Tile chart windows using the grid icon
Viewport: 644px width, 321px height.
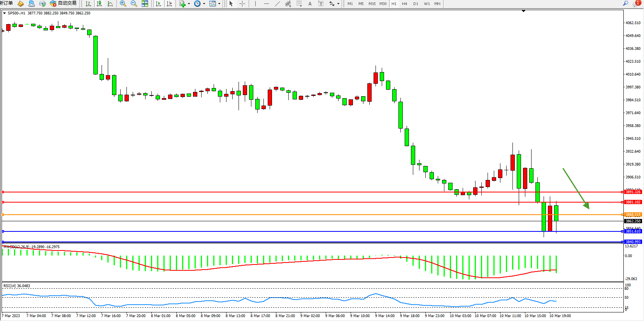coord(145,4)
